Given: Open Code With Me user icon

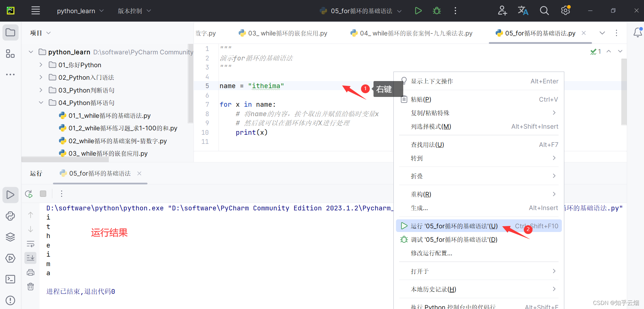Looking at the screenshot, I should (x=502, y=11).
